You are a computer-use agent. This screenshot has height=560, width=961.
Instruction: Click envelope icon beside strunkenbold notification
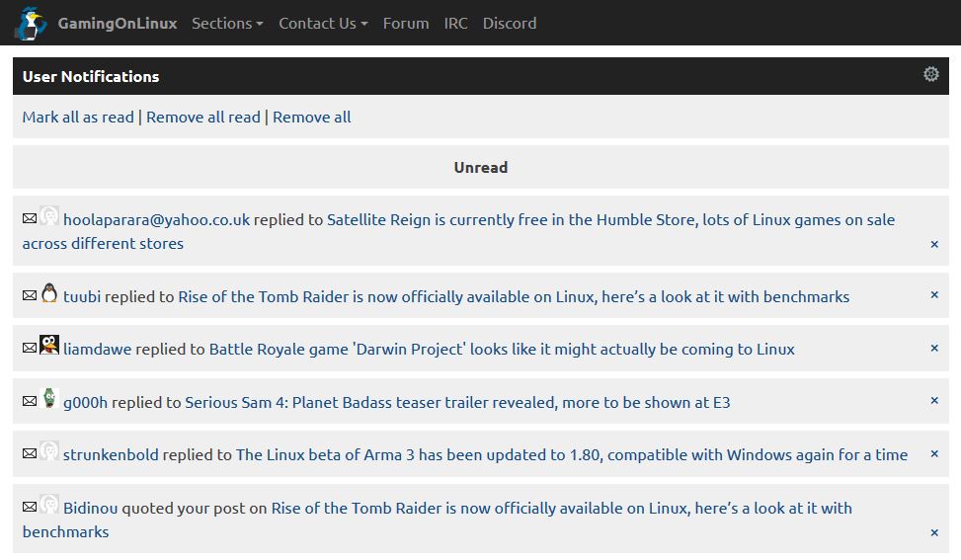[30, 453]
